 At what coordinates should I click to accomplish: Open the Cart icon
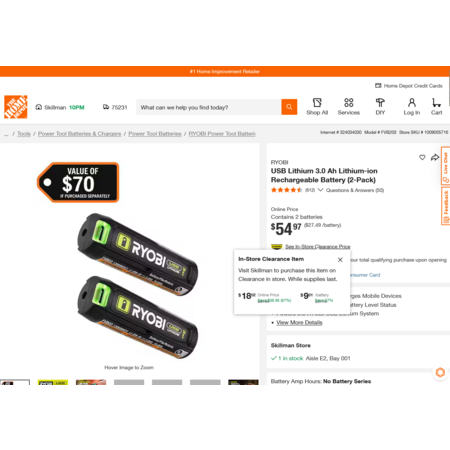(436, 107)
